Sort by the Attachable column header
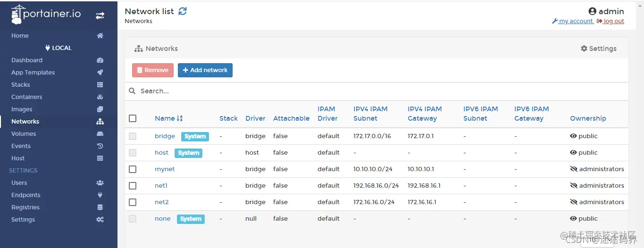This screenshot has height=248, width=644. (x=291, y=118)
